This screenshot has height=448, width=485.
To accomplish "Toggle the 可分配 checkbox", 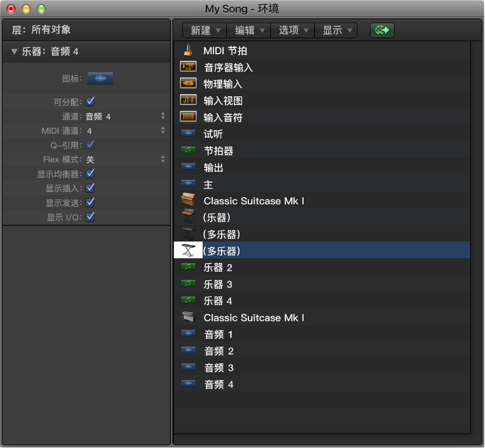I will point(90,101).
